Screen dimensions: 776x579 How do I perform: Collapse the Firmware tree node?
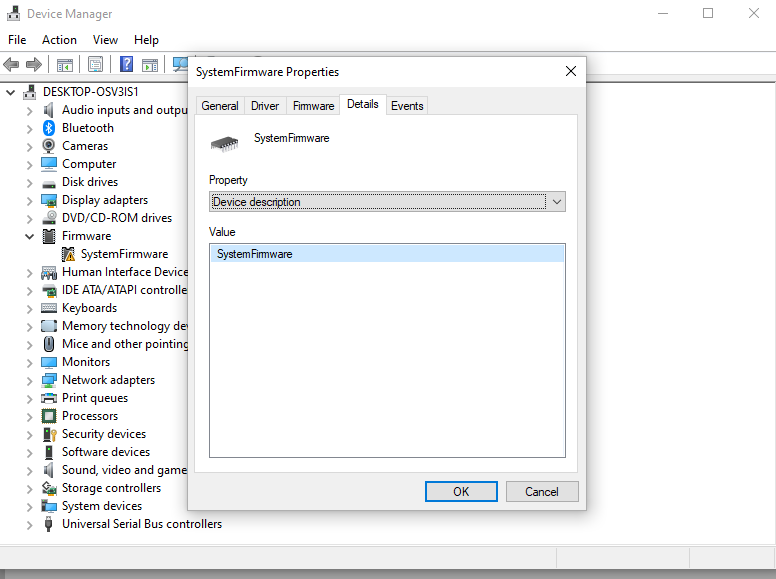29,236
